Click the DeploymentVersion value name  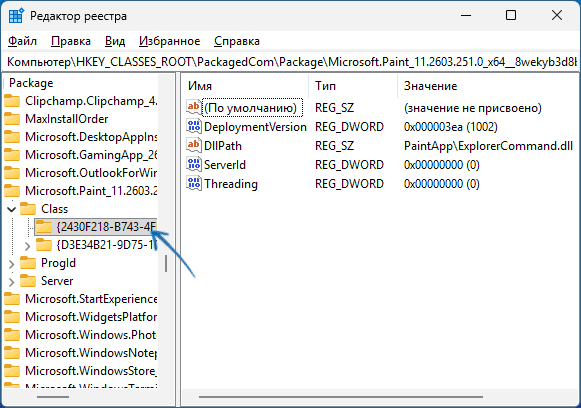tap(255, 127)
